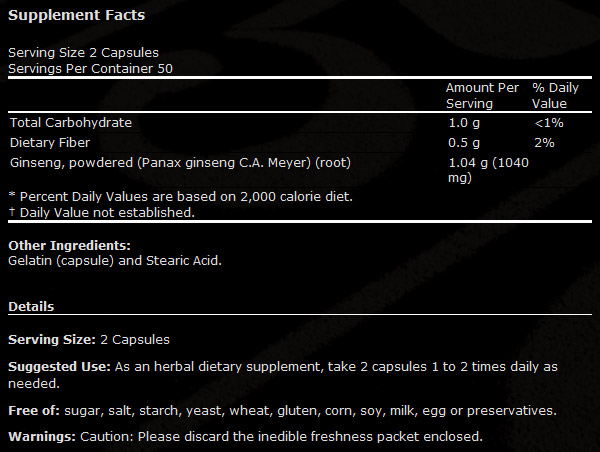The height and width of the screenshot is (452, 600).
Task: Click the Suggested Use label
Action: click(59, 367)
